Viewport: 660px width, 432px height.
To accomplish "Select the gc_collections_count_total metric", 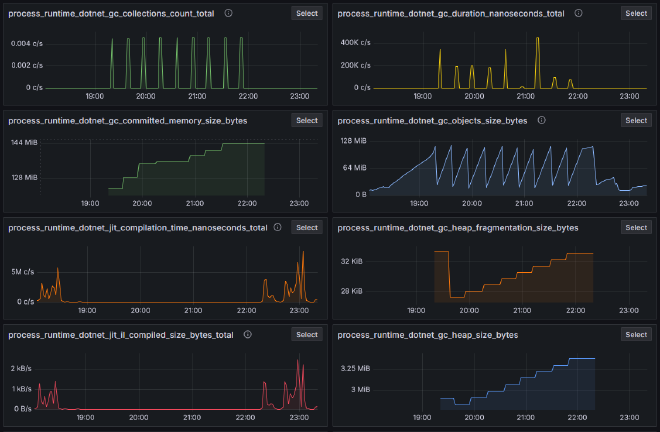I will point(306,13).
